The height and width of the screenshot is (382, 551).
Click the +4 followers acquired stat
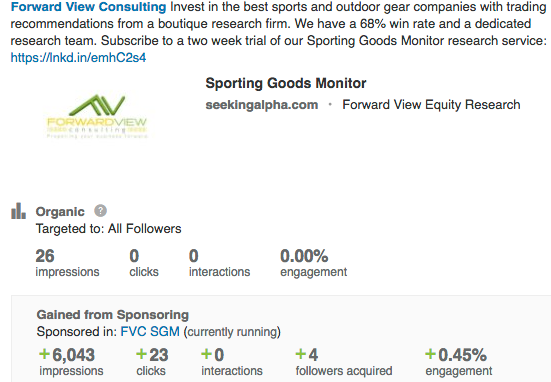344,362
